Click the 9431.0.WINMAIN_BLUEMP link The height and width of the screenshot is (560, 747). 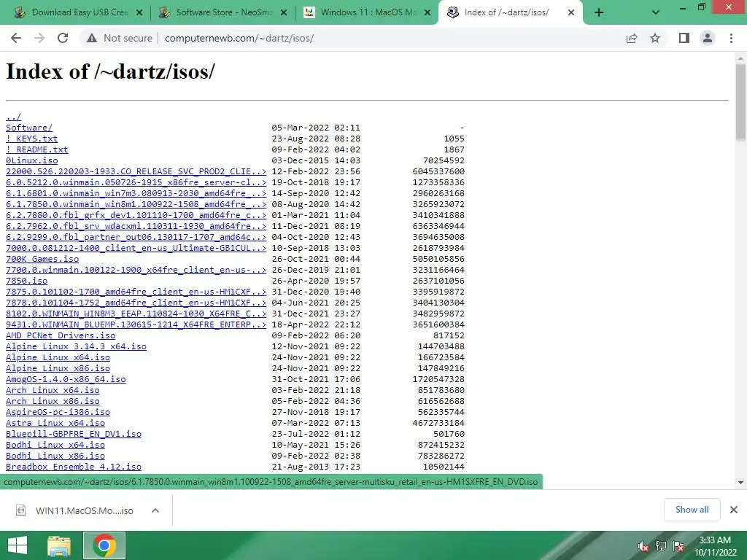[x=136, y=324]
